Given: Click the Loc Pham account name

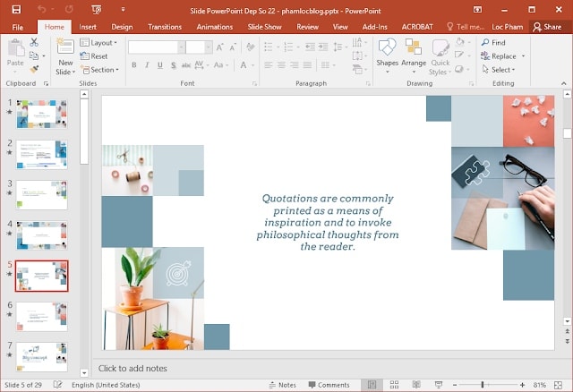Looking at the screenshot, I should point(508,27).
